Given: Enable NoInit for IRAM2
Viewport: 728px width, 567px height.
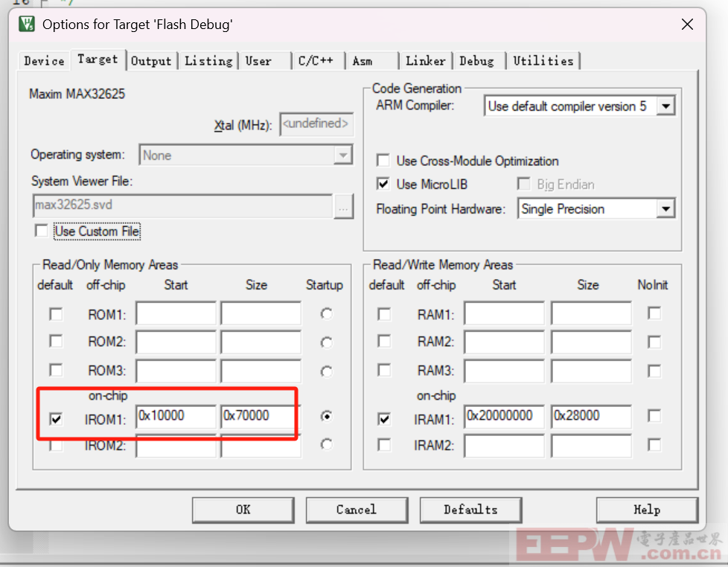Looking at the screenshot, I should click(654, 446).
